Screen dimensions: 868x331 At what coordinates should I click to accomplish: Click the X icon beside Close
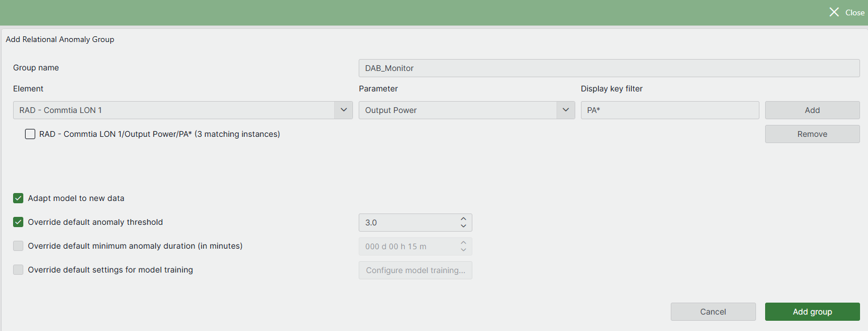pos(834,12)
